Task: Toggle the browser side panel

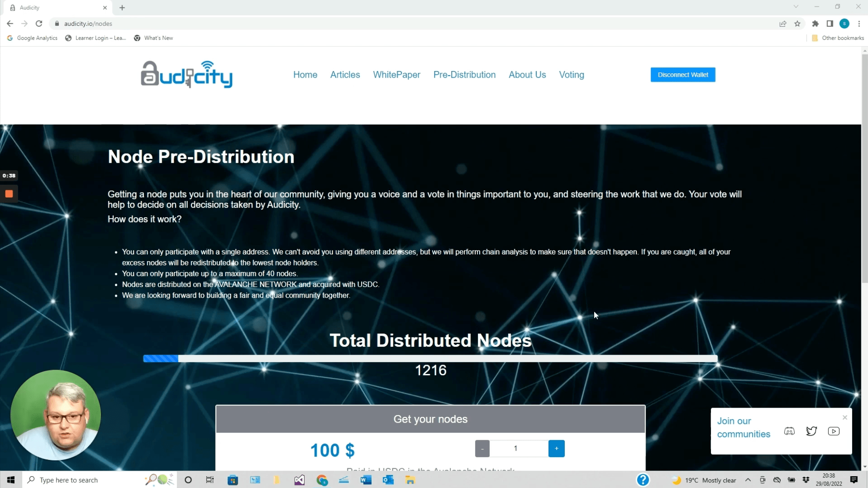Action: click(830, 24)
